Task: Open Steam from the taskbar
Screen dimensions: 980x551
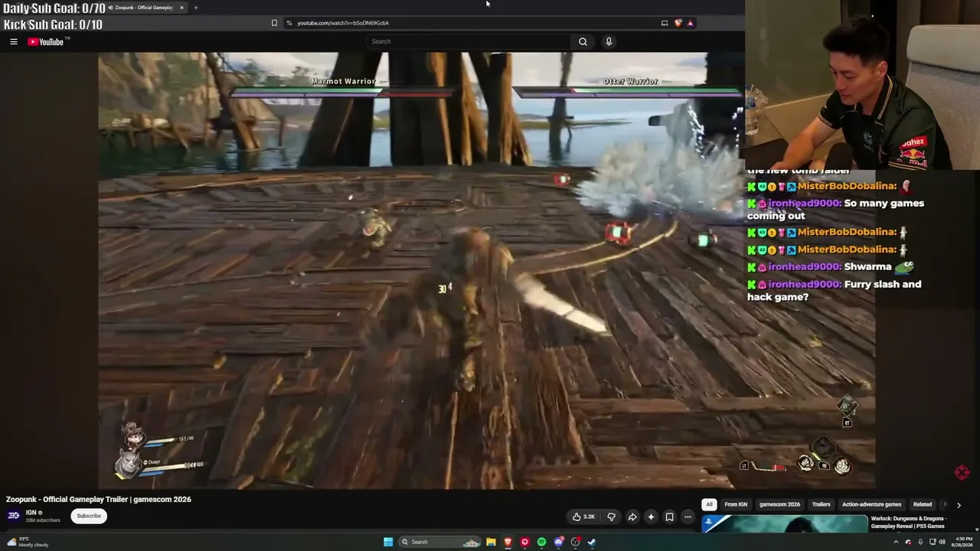Action: point(592,542)
